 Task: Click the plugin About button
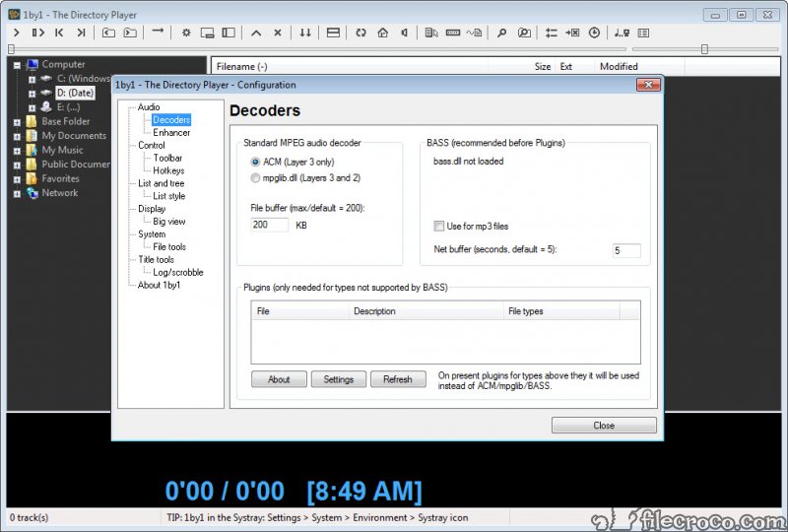pyautogui.click(x=279, y=379)
